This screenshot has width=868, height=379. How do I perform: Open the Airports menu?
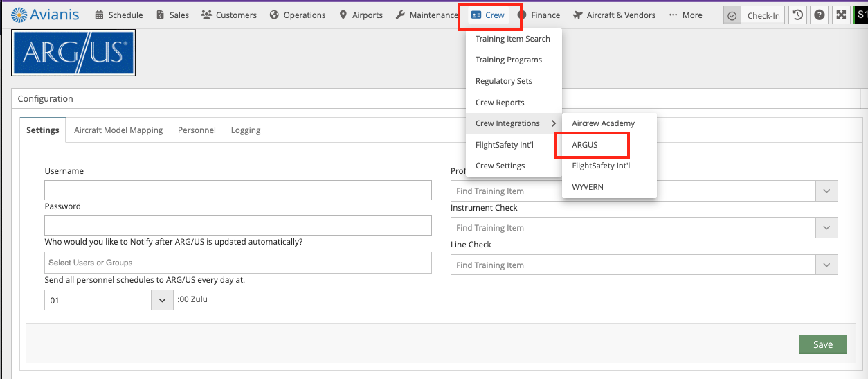click(x=361, y=15)
